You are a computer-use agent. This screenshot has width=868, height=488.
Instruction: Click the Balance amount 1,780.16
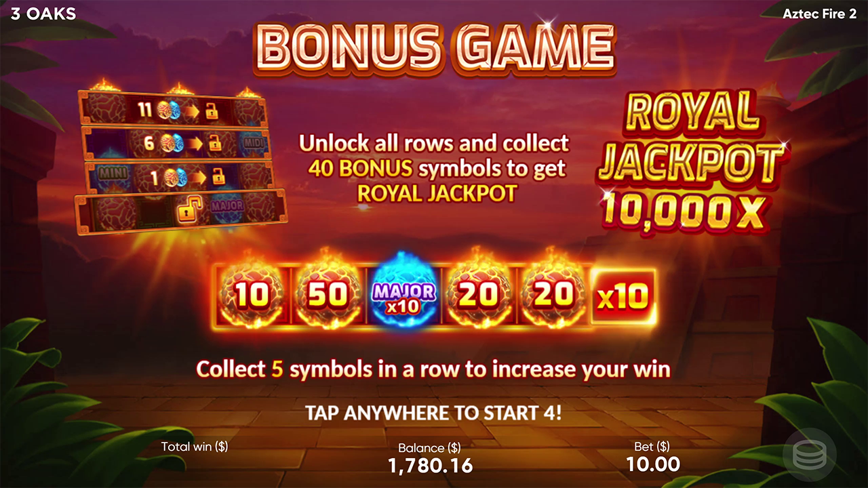click(x=431, y=466)
